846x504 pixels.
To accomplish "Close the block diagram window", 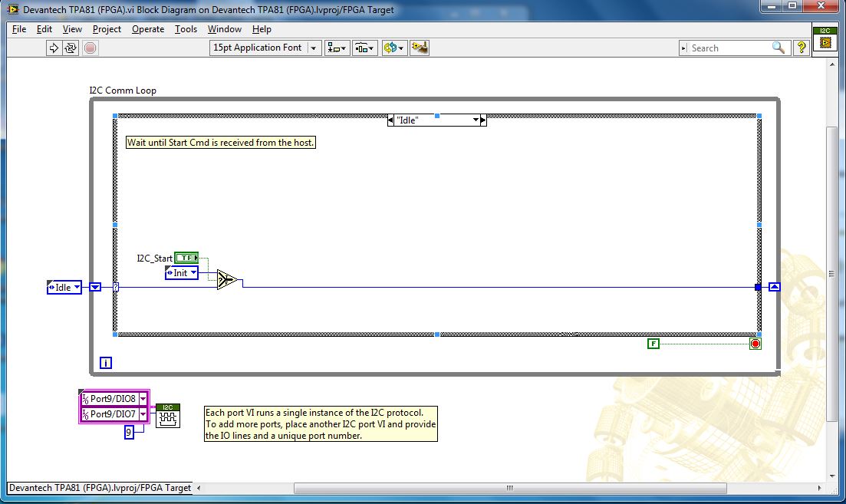I will click(x=821, y=6).
